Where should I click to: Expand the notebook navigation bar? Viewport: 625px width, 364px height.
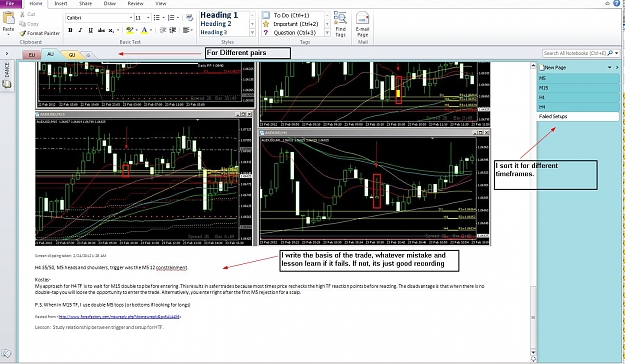[x=6, y=53]
